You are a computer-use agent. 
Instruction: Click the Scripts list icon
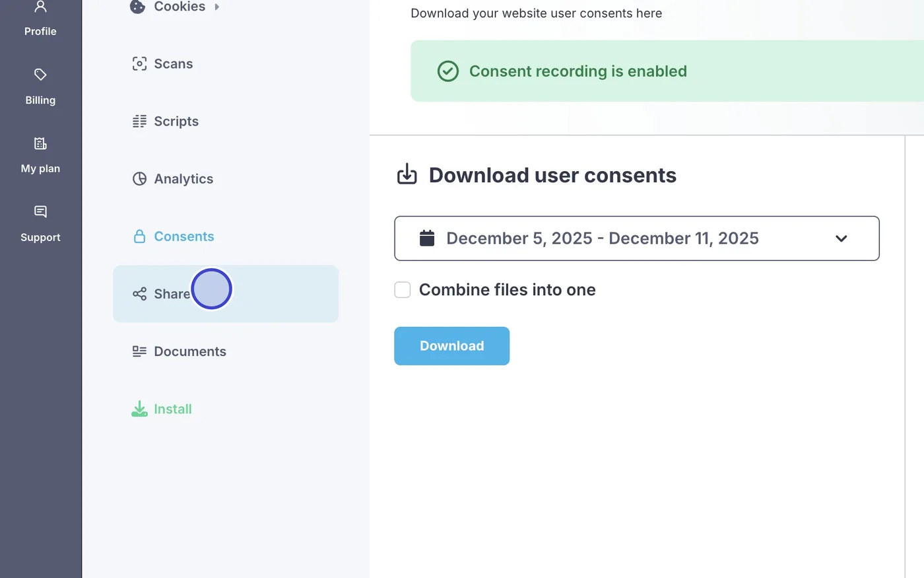pyautogui.click(x=139, y=122)
